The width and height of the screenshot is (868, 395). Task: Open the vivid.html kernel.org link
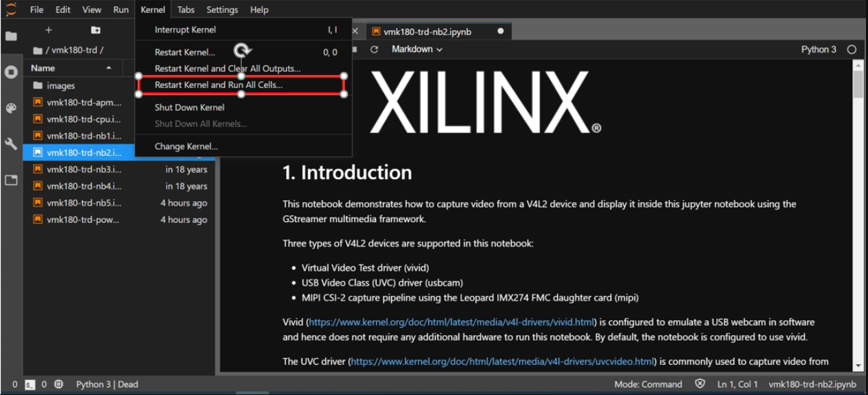click(451, 322)
